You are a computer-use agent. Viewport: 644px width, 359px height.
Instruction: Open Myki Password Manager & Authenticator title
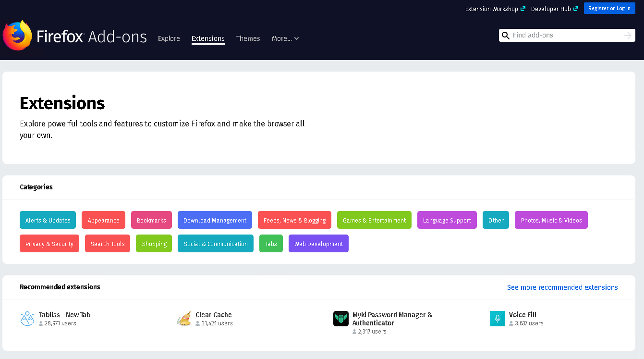pos(392,319)
